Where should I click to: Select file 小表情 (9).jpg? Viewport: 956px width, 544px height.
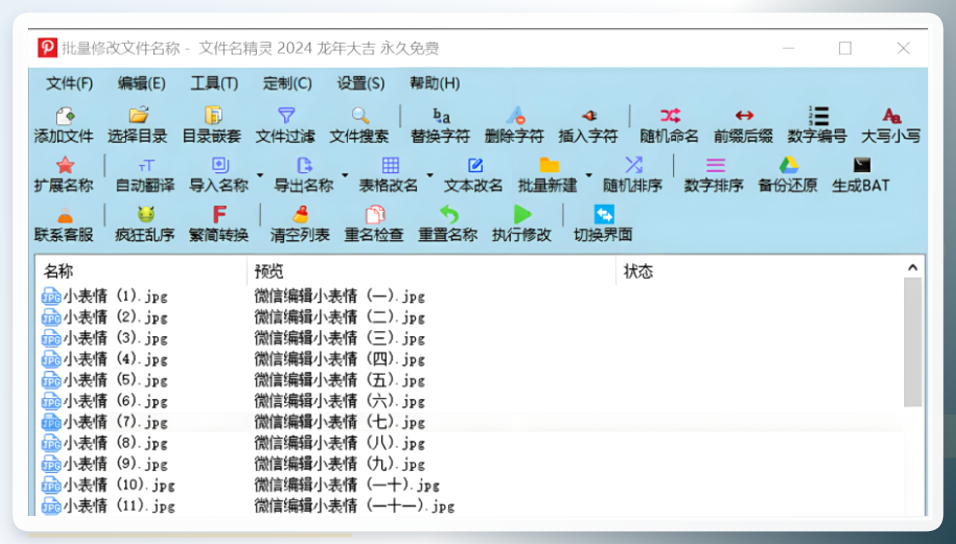point(104,464)
